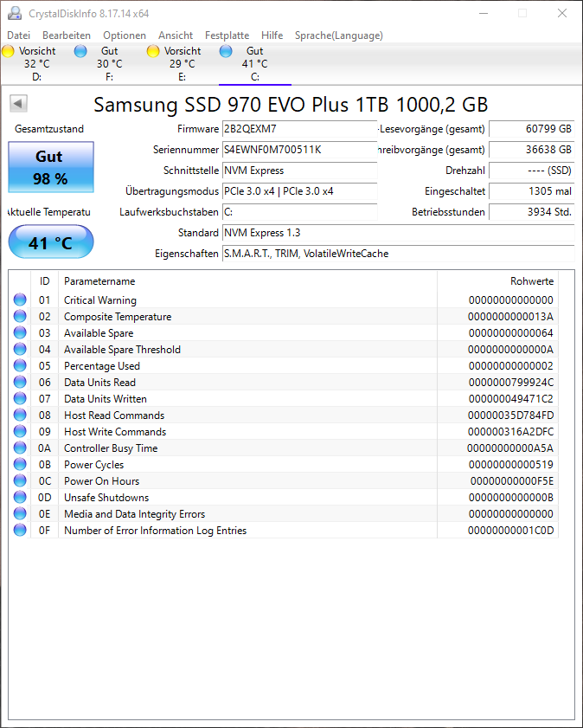Click the blue status orb for drive C:
This screenshot has height=728, width=583.
click(226, 51)
